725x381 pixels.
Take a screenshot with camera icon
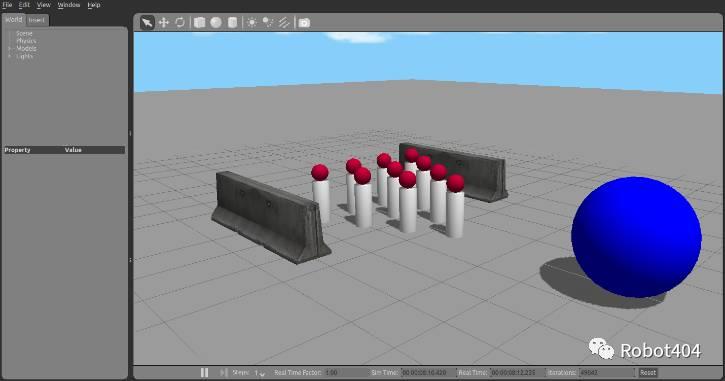point(304,23)
